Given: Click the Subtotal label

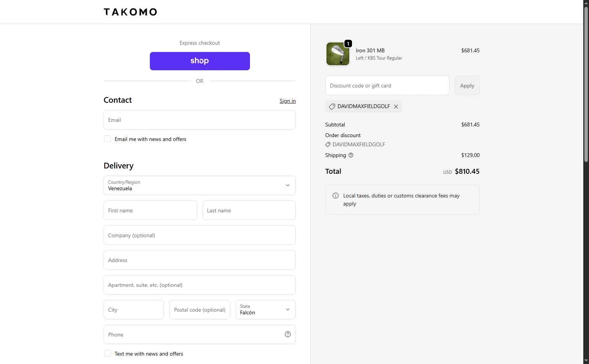Looking at the screenshot, I should (335, 125).
